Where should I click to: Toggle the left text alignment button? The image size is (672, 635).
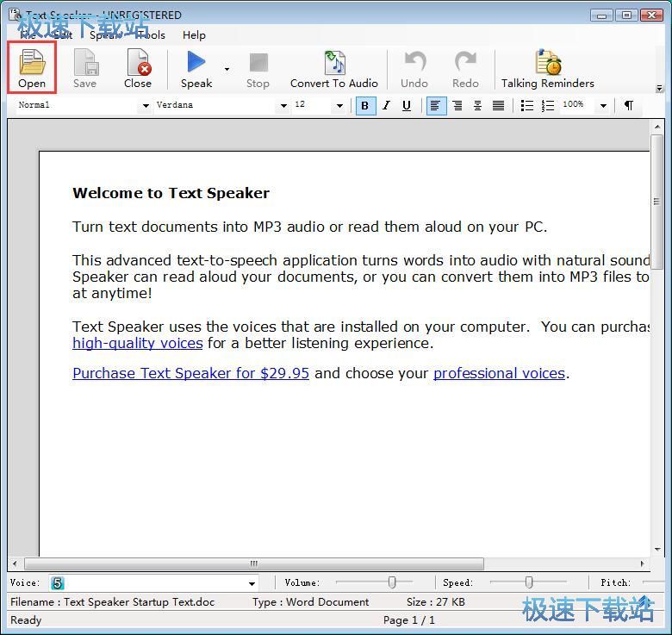coord(435,105)
